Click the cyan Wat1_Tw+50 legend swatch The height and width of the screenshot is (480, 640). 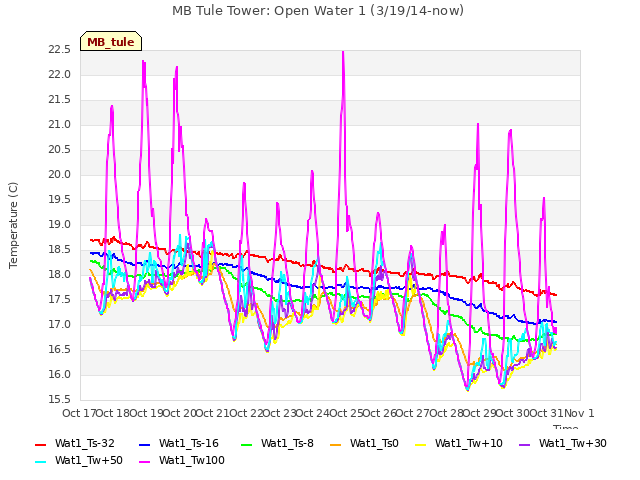[x=41, y=462]
